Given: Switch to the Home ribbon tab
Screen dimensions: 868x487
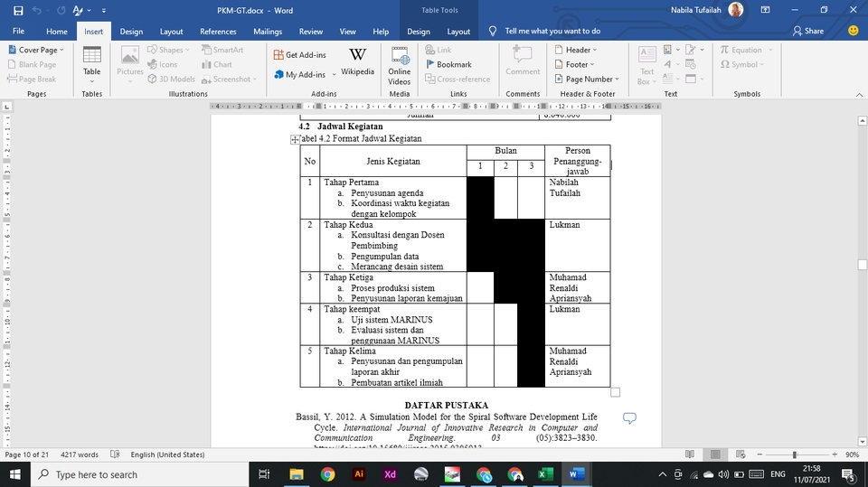Looking at the screenshot, I should [x=56, y=31].
